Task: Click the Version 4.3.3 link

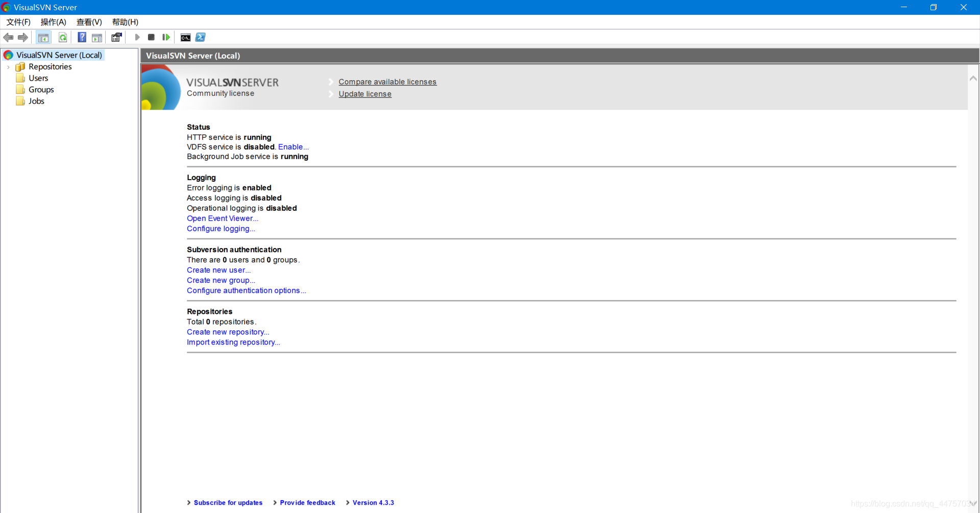Action: point(373,503)
